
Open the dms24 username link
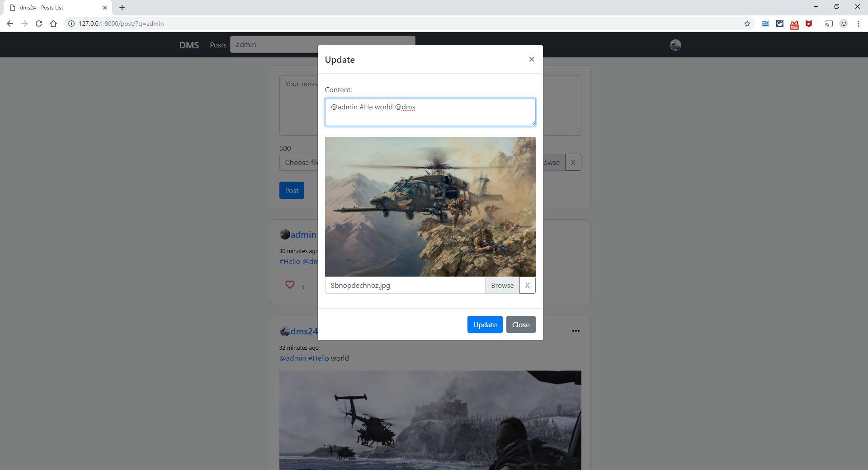tap(304, 331)
